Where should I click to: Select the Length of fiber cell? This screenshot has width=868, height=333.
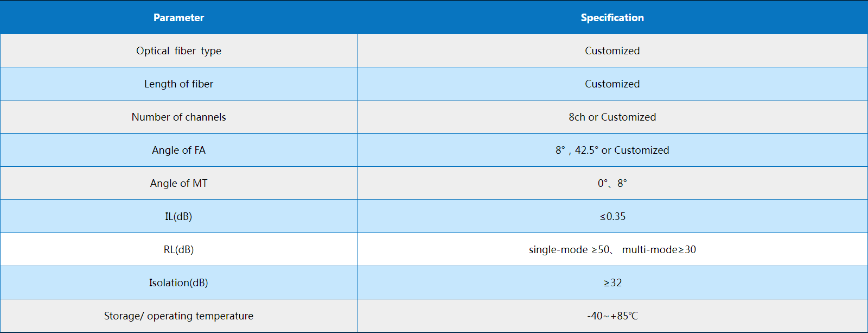pos(178,84)
